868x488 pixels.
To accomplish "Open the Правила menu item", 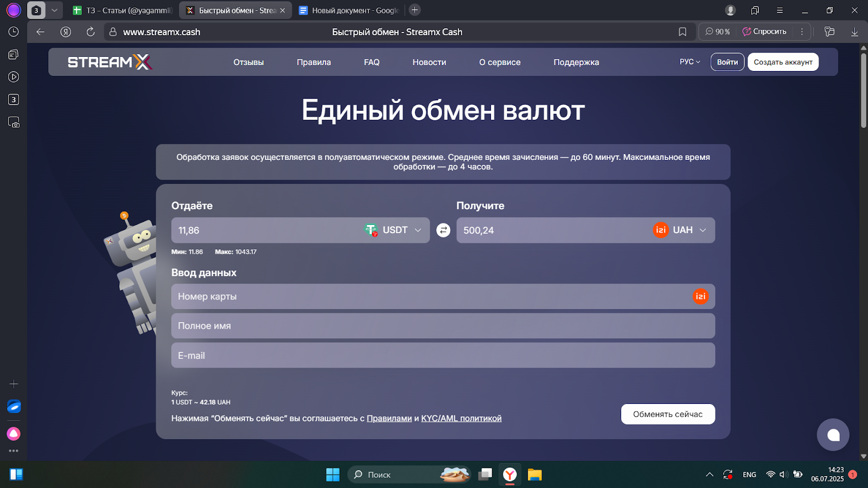I will pyautogui.click(x=314, y=62).
